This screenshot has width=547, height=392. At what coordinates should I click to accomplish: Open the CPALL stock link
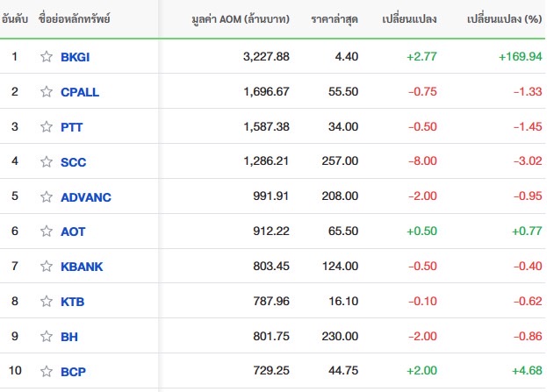(x=80, y=92)
